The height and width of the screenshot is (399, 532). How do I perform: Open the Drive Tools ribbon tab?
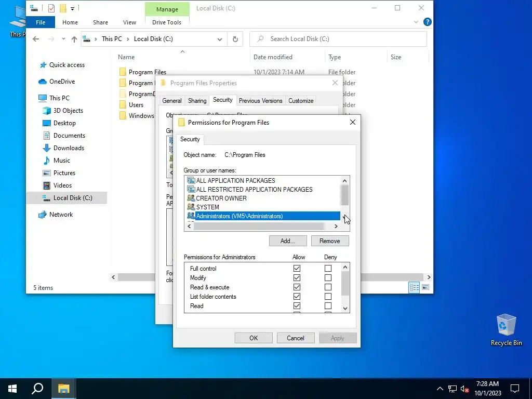click(167, 22)
